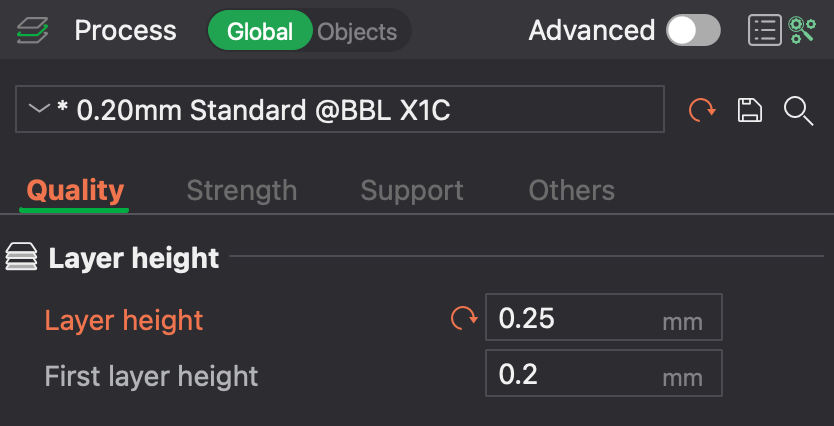Go to the Support tab
Screen dimensions: 834x426
(x=412, y=190)
